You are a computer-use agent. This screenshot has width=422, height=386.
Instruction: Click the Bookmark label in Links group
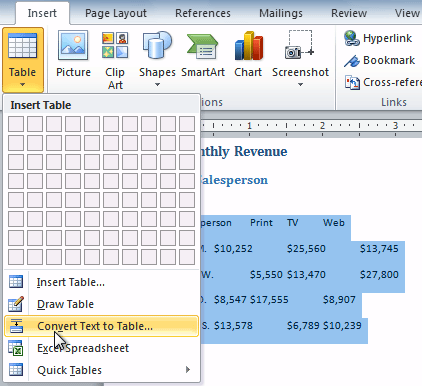point(389,60)
